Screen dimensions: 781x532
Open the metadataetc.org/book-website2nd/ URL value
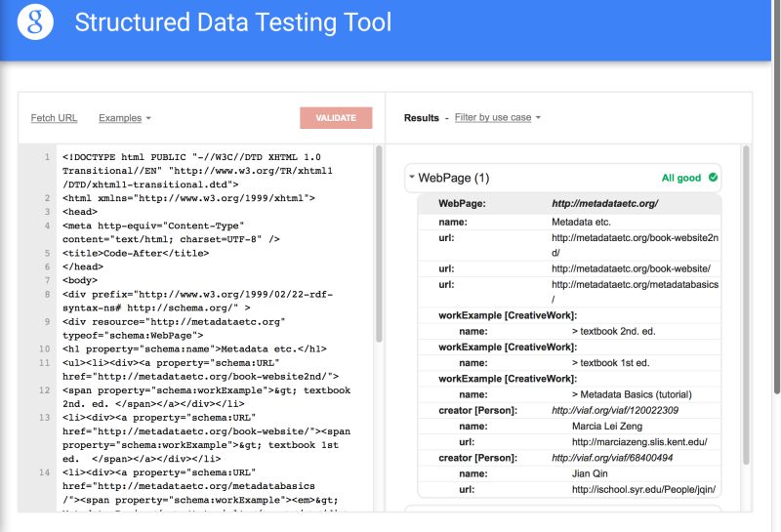[635, 244]
